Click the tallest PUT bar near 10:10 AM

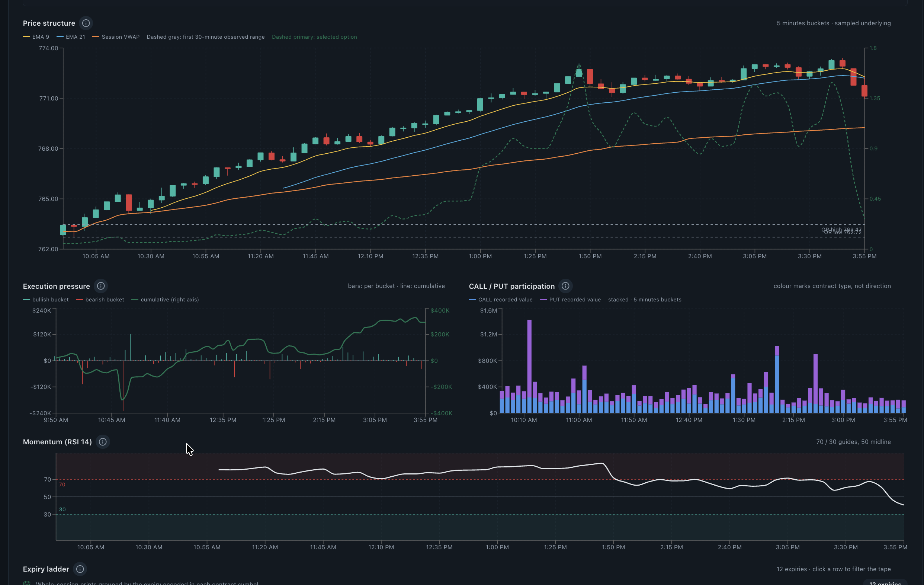[530, 358]
